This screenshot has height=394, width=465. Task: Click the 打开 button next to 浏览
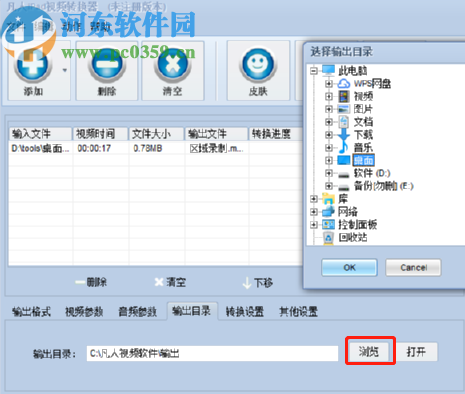click(416, 351)
